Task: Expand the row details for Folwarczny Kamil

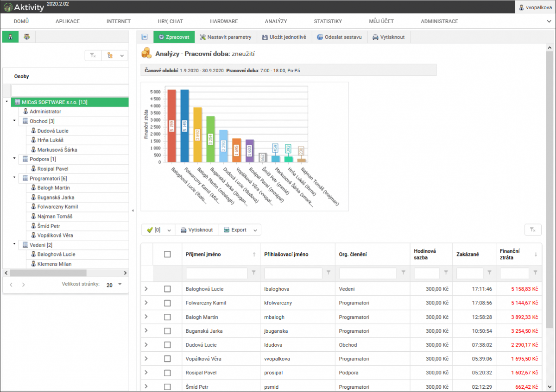Action: coord(146,303)
